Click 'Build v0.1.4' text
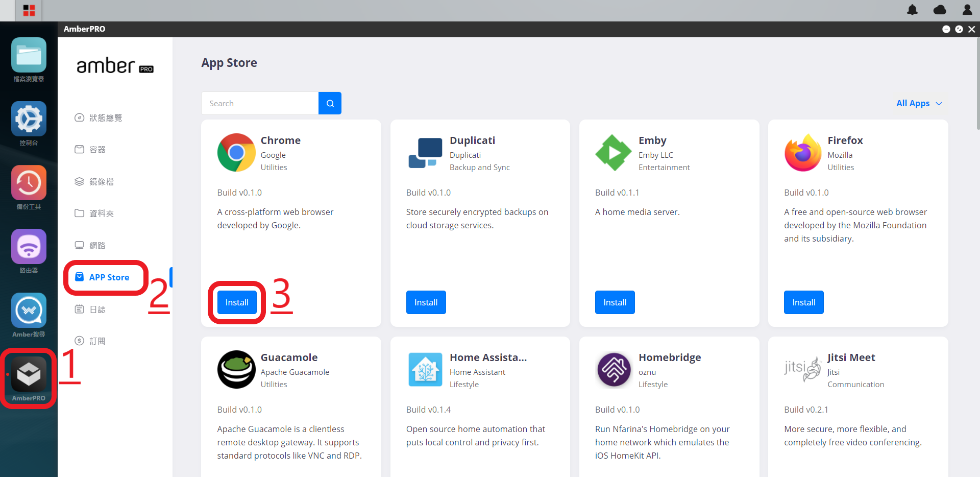The height and width of the screenshot is (477, 980). [428, 410]
